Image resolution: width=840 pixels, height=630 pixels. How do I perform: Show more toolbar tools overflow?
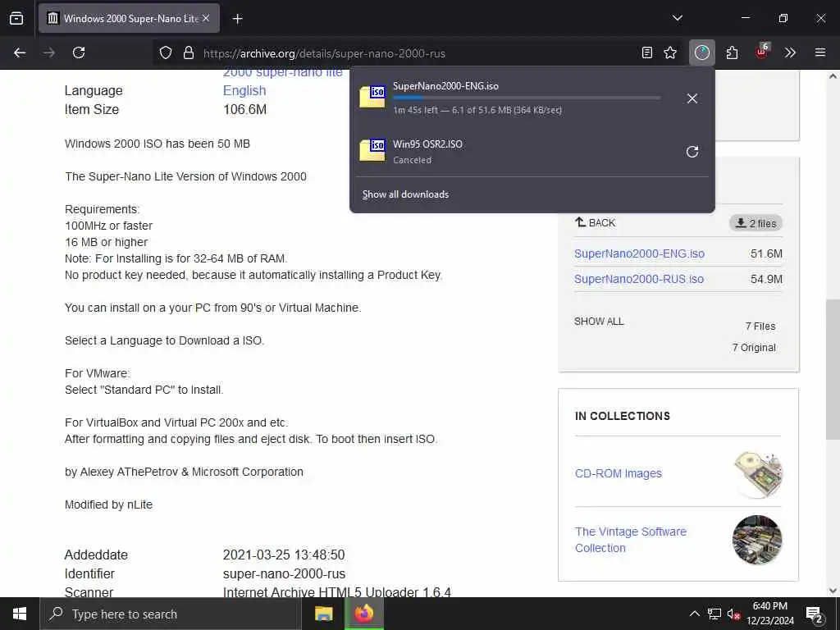[790, 52]
